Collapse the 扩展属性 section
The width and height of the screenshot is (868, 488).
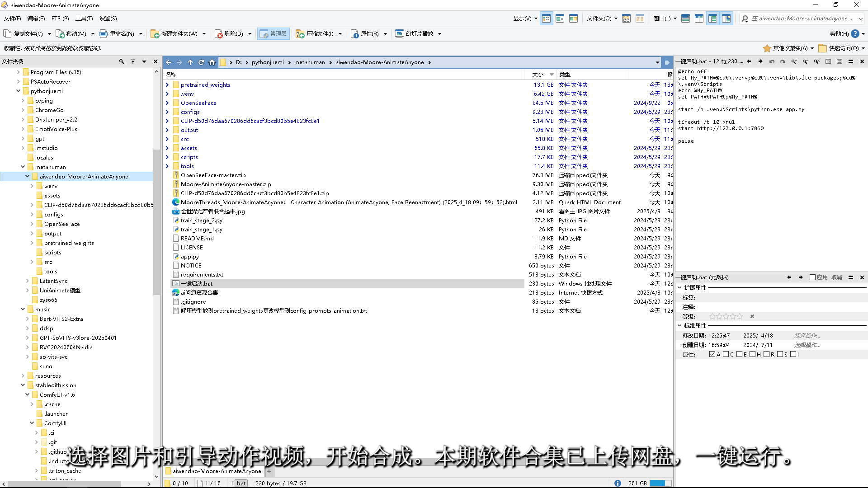click(679, 287)
